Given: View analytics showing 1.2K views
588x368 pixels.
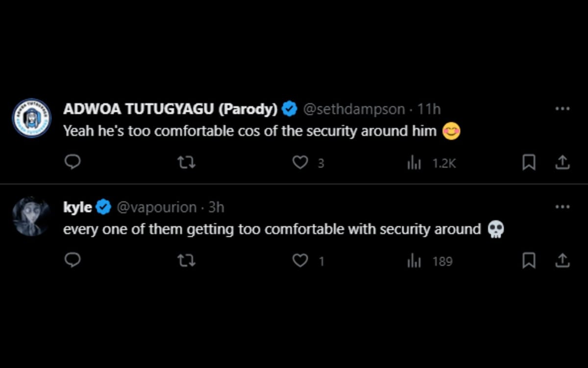Looking at the screenshot, I should 414,163.
